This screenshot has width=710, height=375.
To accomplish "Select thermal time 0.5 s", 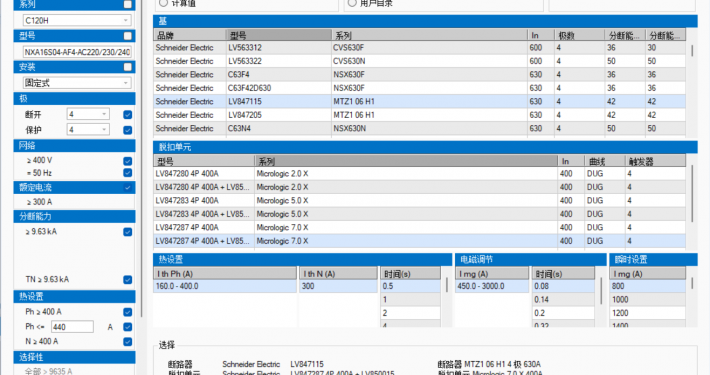I will [x=410, y=286].
